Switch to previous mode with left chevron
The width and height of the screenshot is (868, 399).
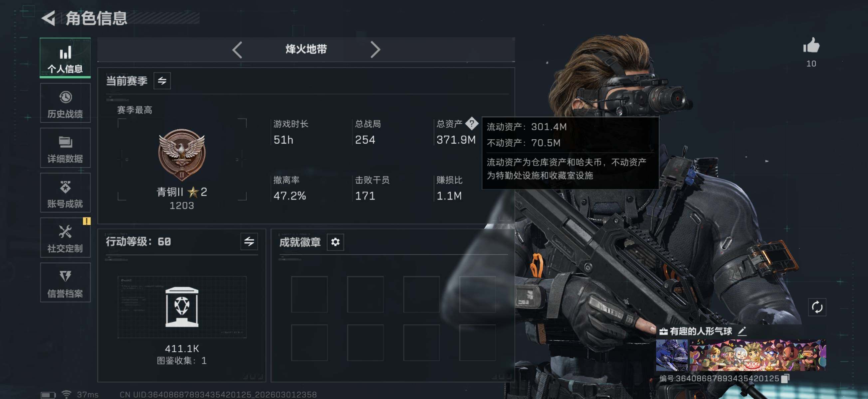237,50
